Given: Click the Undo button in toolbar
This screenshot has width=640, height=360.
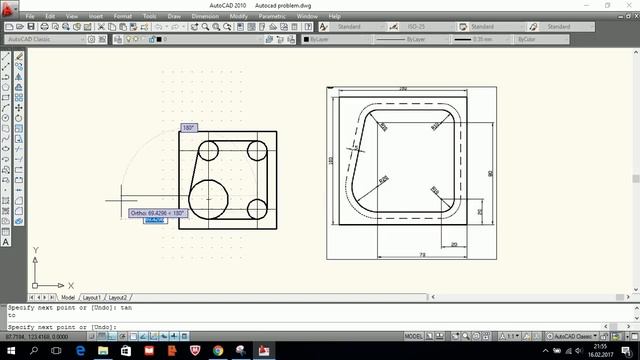Looking at the screenshot, I should (x=158, y=27).
